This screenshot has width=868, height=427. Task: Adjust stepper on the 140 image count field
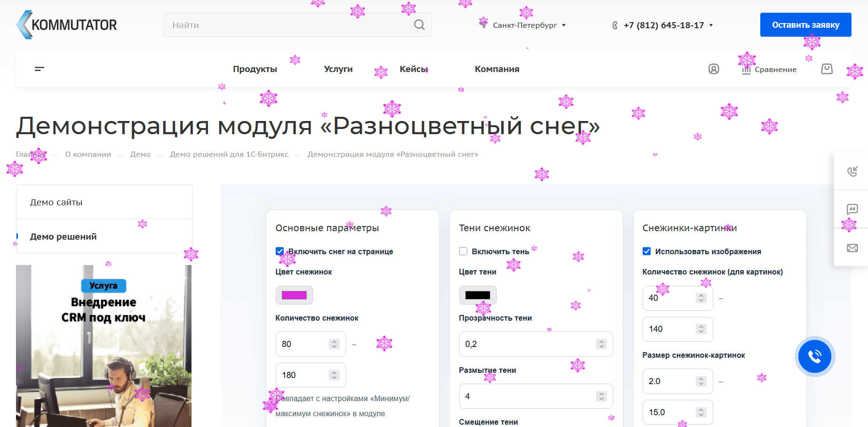click(701, 329)
